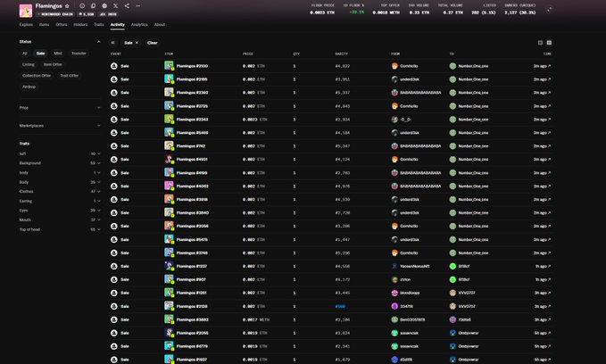Screen dimensions: 606x364
Task: Switch to the compact table view icon
Action: (540, 43)
